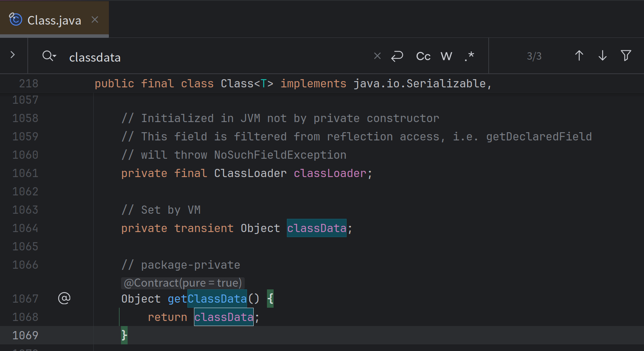Click highlighted classData on line 1064
This screenshot has height=351, width=644.
(317, 228)
